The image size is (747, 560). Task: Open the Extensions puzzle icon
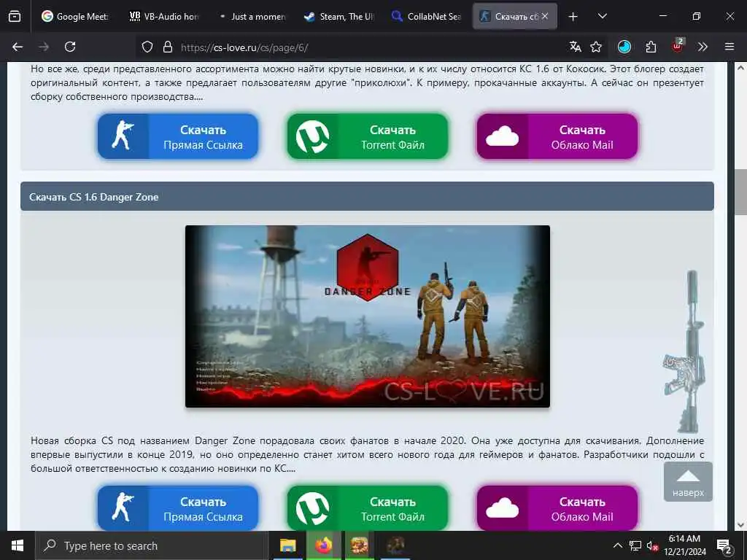[651, 47]
